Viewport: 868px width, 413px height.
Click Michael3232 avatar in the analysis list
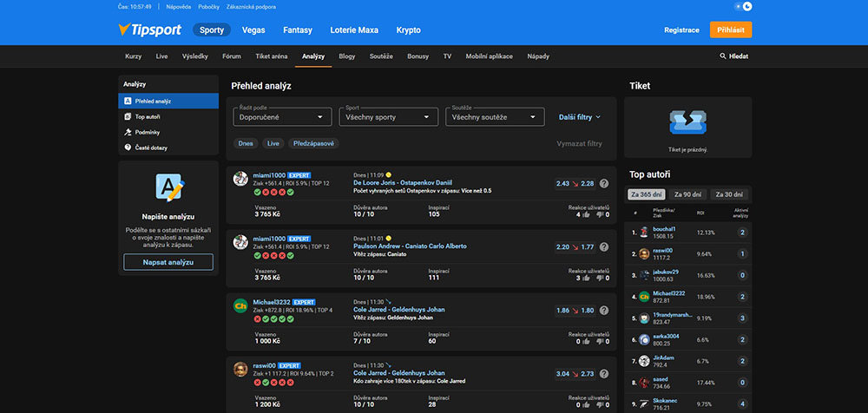(x=240, y=306)
